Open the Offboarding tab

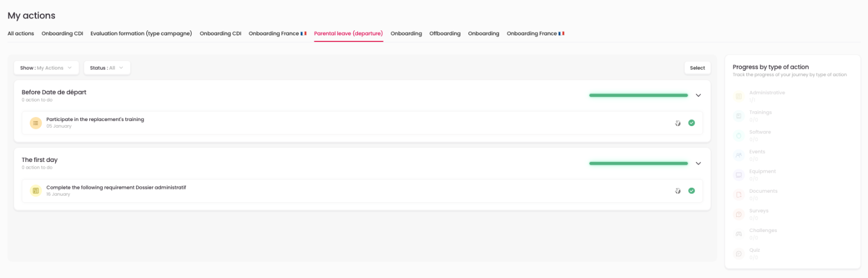point(445,34)
